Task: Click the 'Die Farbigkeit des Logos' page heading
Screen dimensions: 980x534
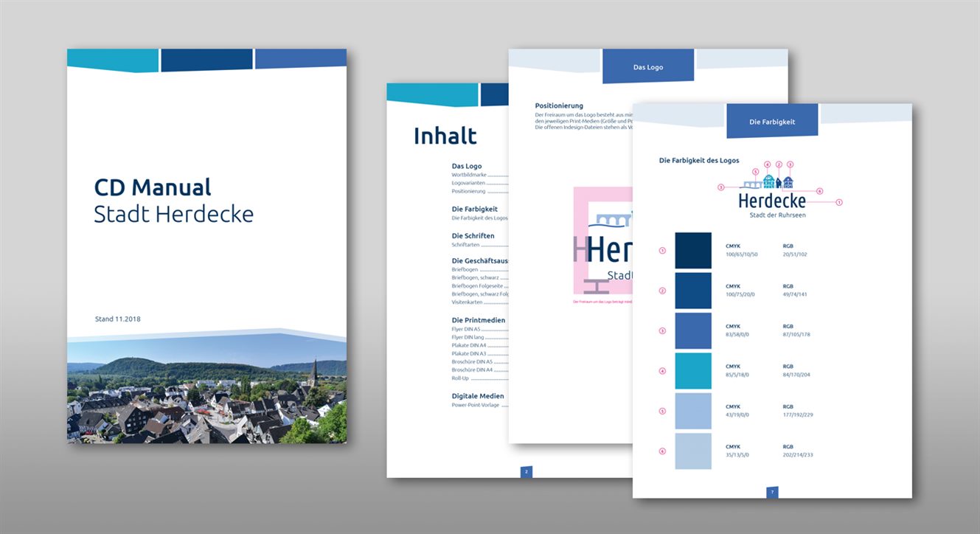Action: (x=699, y=161)
